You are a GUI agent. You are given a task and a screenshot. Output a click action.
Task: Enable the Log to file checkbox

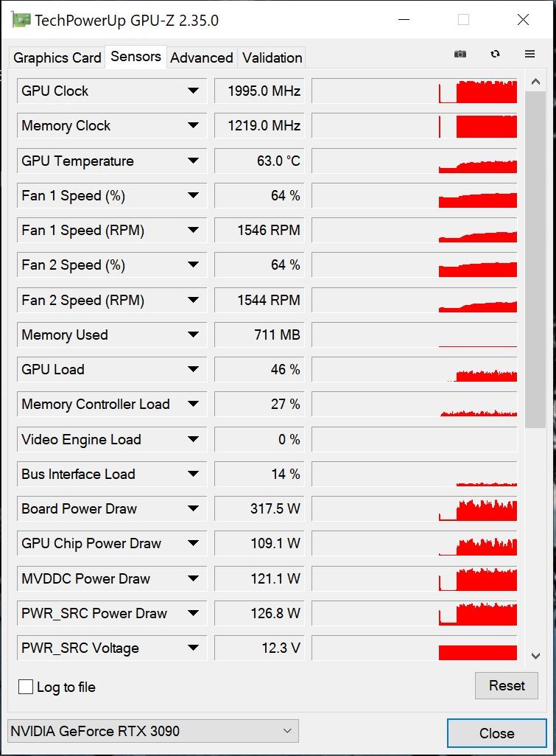[26, 687]
